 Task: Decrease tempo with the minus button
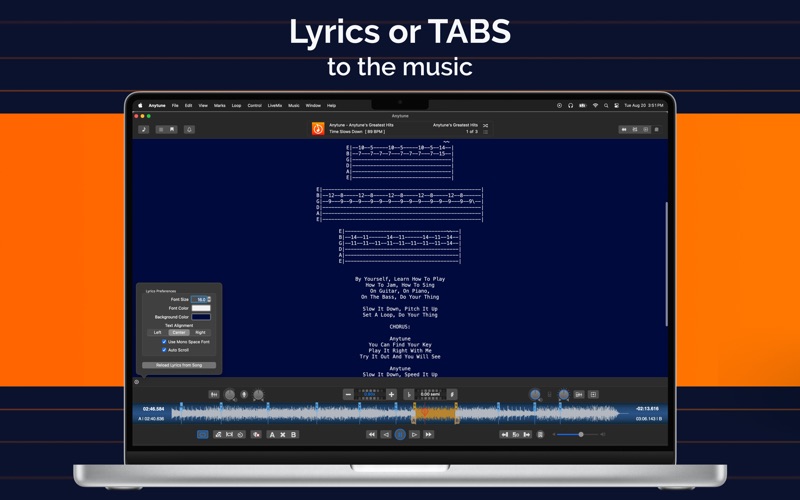coord(348,394)
